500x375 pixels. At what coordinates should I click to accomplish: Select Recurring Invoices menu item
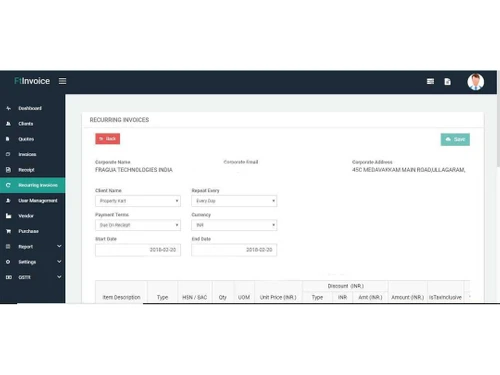(33, 185)
